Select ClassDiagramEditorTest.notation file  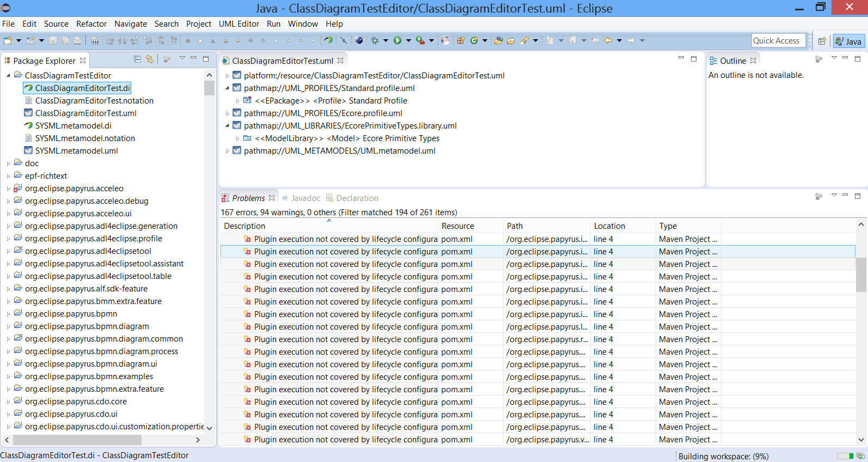[x=94, y=100]
